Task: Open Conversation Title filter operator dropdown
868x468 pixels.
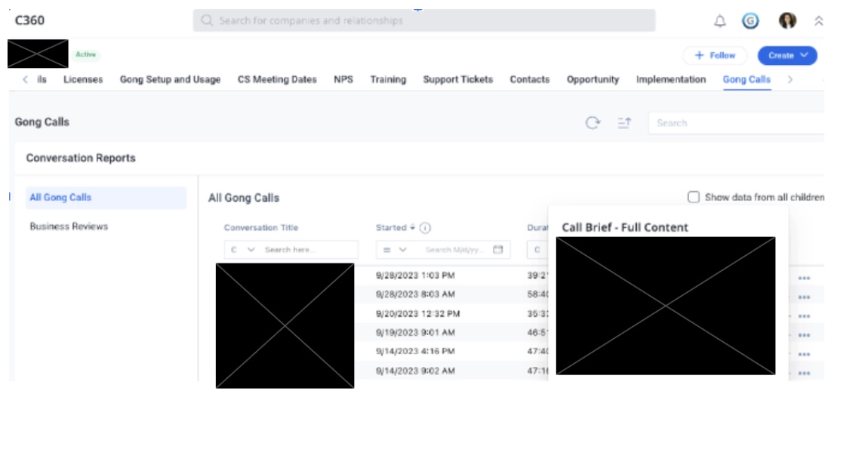Action: click(242, 250)
